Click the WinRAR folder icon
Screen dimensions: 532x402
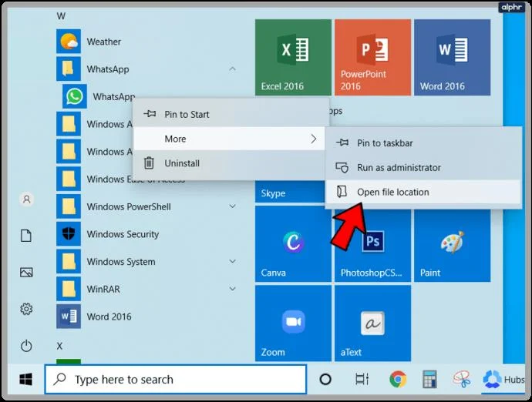point(69,289)
